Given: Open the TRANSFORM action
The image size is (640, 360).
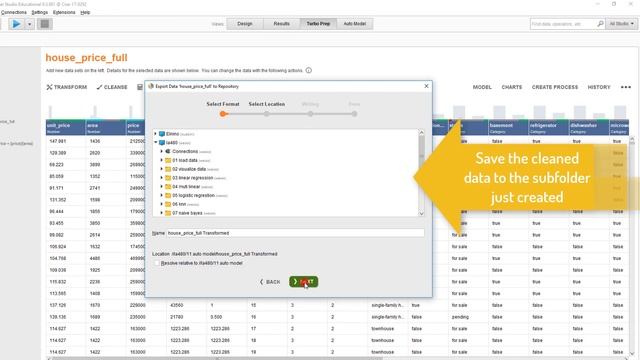Looking at the screenshot, I should pos(67,87).
